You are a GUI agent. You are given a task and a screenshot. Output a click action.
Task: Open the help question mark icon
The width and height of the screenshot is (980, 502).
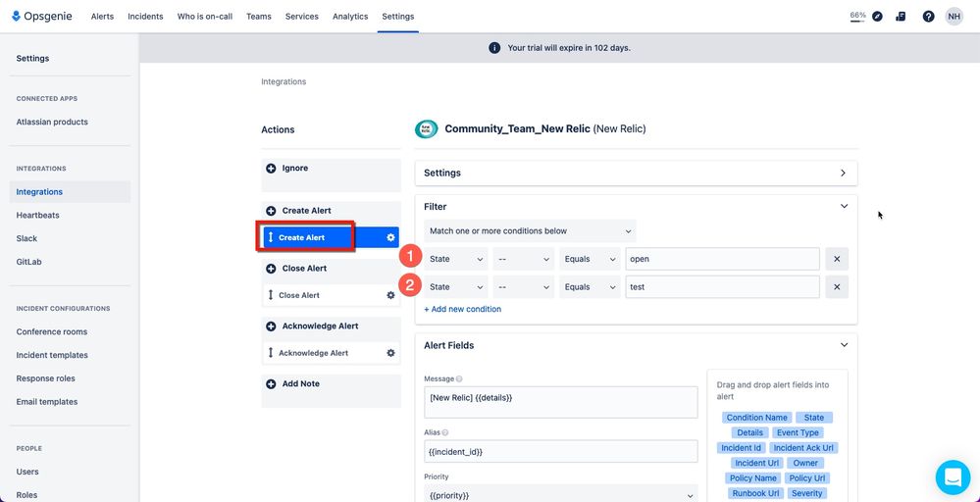pyautogui.click(x=928, y=17)
